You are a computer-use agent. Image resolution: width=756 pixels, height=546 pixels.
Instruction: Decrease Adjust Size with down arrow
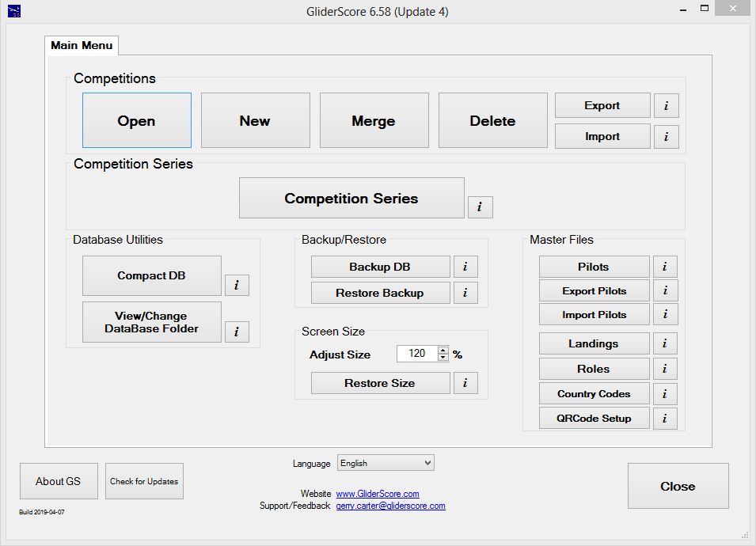[x=443, y=358]
